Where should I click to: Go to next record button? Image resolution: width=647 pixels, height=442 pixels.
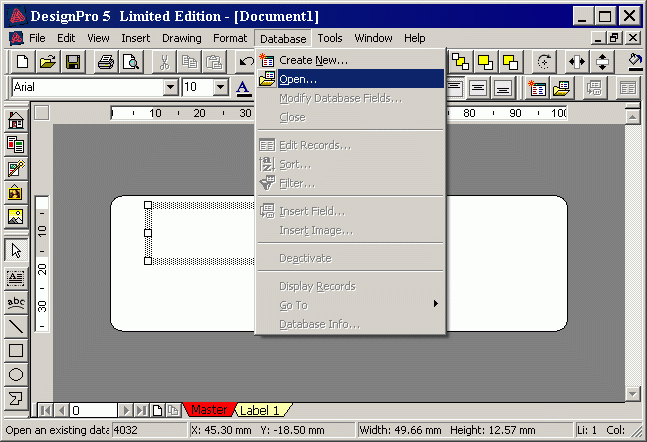126,410
